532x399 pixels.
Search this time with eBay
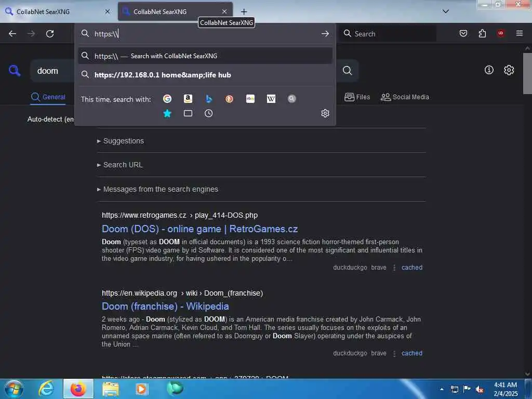(x=250, y=99)
